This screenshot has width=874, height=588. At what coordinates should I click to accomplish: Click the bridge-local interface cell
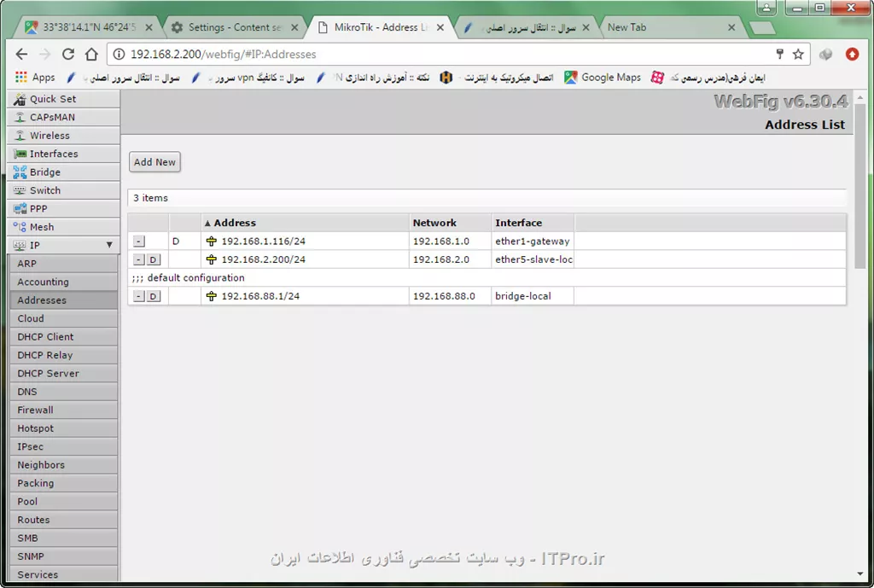point(533,296)
